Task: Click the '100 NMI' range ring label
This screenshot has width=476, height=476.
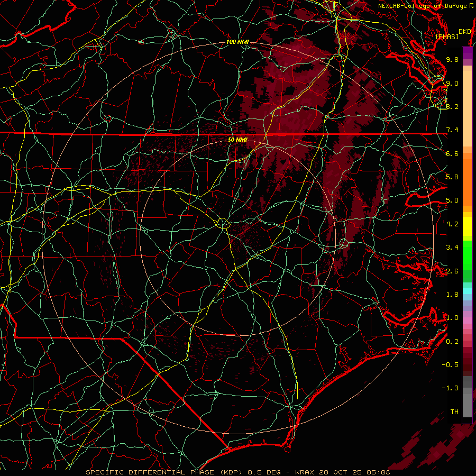Action: click(237, 42)
